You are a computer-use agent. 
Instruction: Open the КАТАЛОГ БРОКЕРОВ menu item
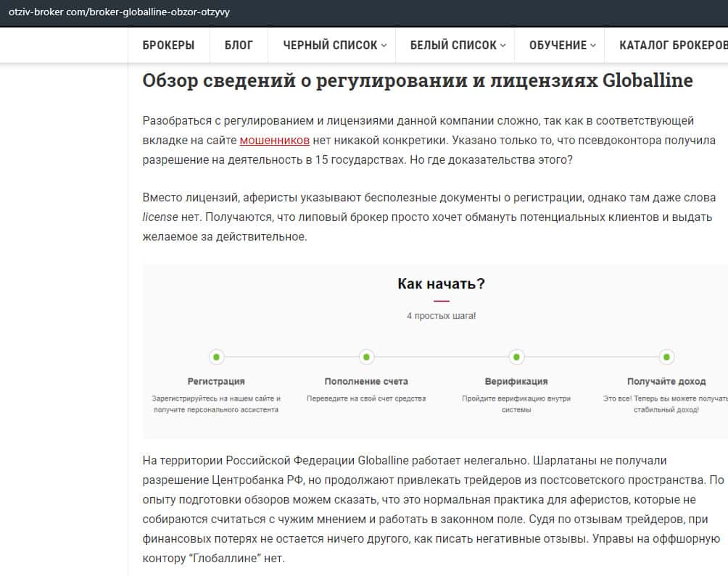click(672, 45)
